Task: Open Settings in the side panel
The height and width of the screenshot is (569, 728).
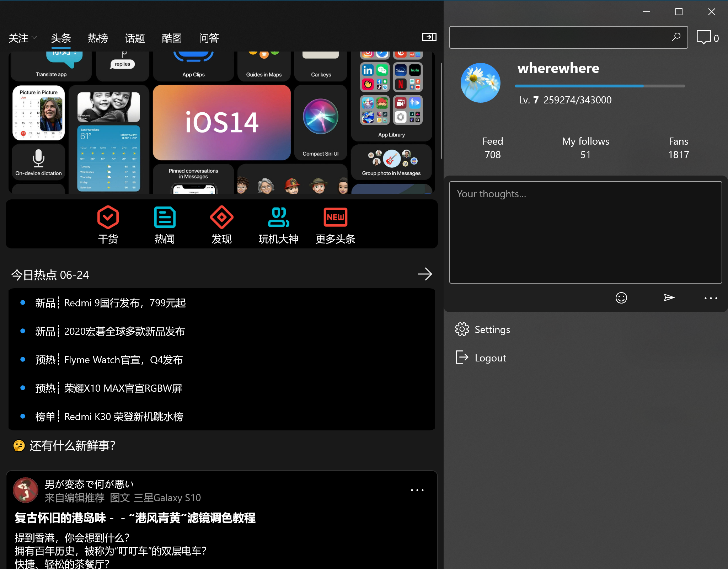Action: 492,329
